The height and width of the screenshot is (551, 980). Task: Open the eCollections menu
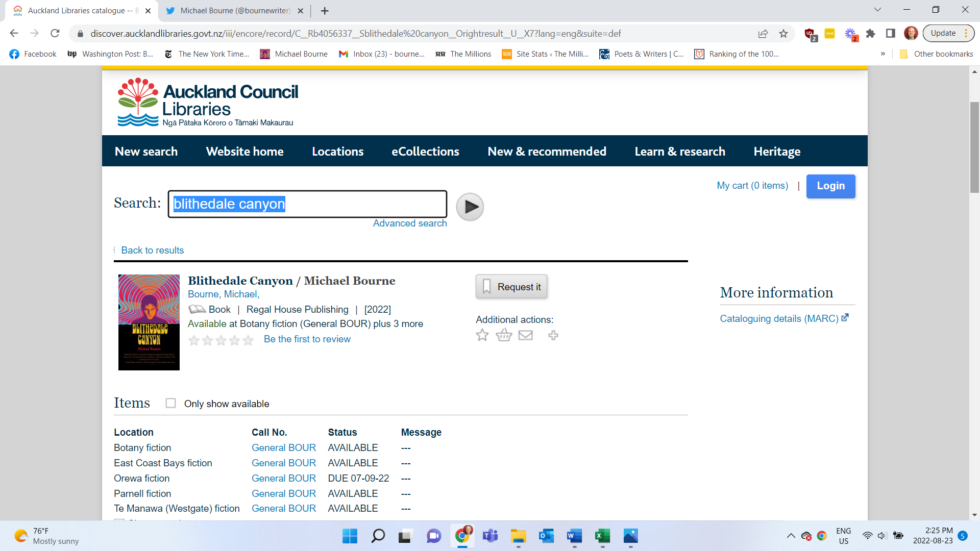click(425, 152)
